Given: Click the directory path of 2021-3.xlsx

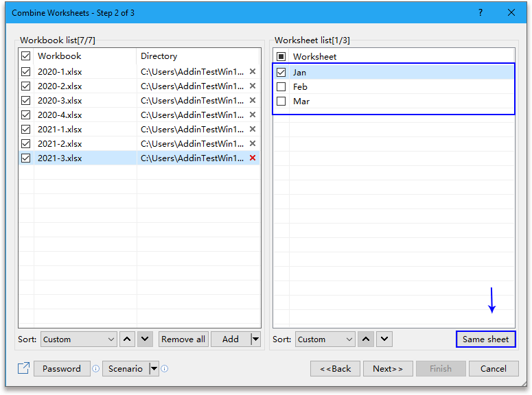Looking at the screenshot, I should point(192,158).
